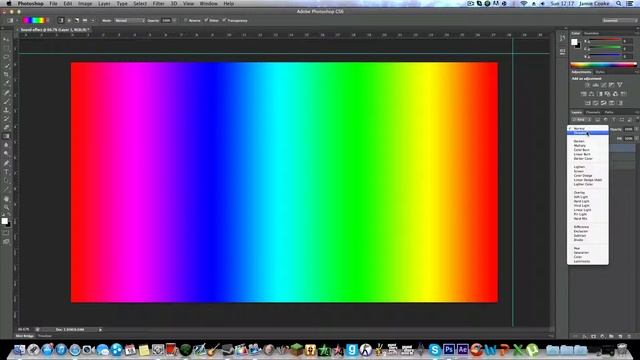640x360 pixels.
Task: Open the gradient picker dropdown arrow
Action: (48, 20)
